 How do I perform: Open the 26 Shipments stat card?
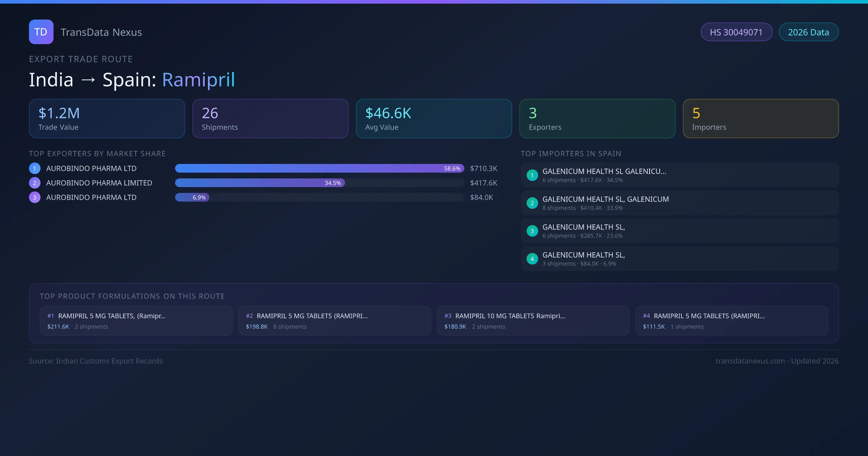coord(270,119)
